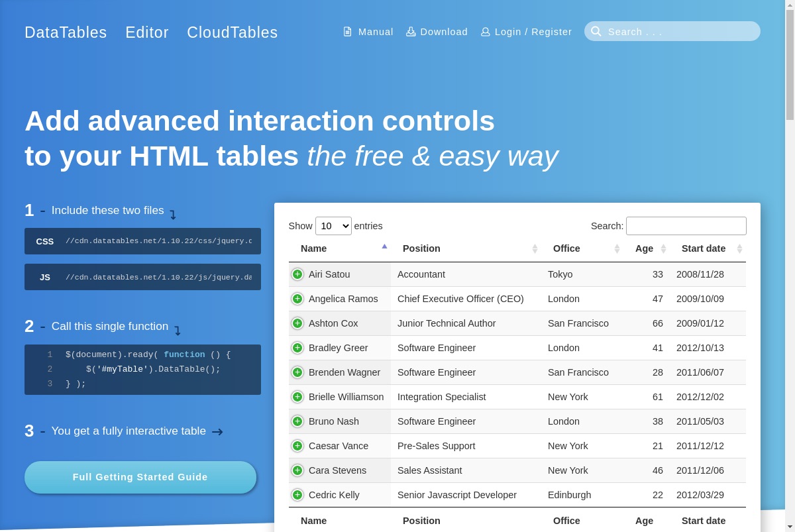This screenshot has height=532, width=795.
Task: Click Chief Executive Officer (CEO) cell
Action: point(460,299)
